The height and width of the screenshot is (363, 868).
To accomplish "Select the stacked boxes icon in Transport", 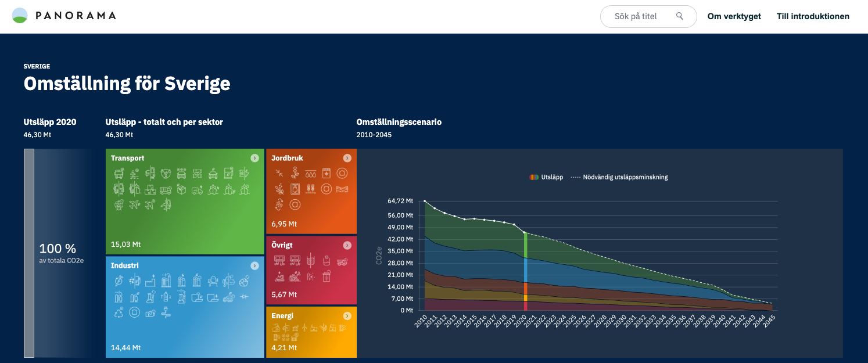I will (150, 189).
